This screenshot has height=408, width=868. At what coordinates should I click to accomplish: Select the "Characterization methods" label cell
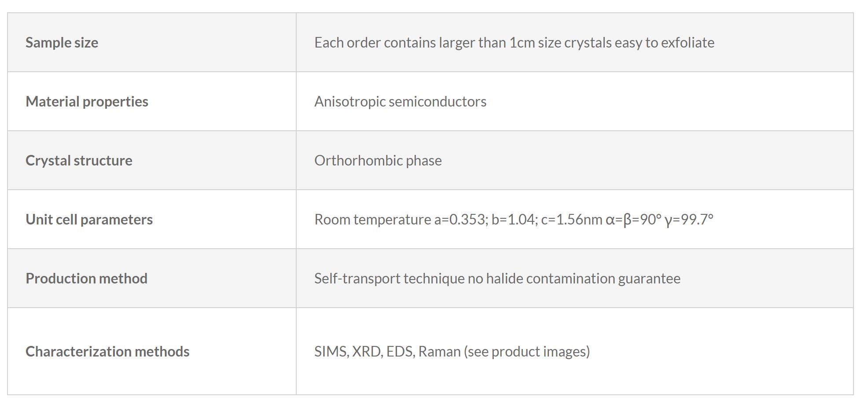tap(107, 352)
